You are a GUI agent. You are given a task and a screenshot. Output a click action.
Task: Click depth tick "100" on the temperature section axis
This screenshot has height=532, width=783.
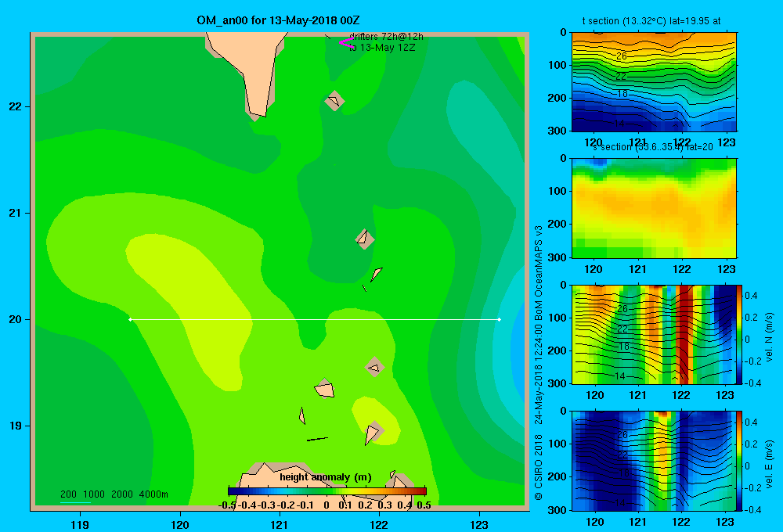point(556,65)
